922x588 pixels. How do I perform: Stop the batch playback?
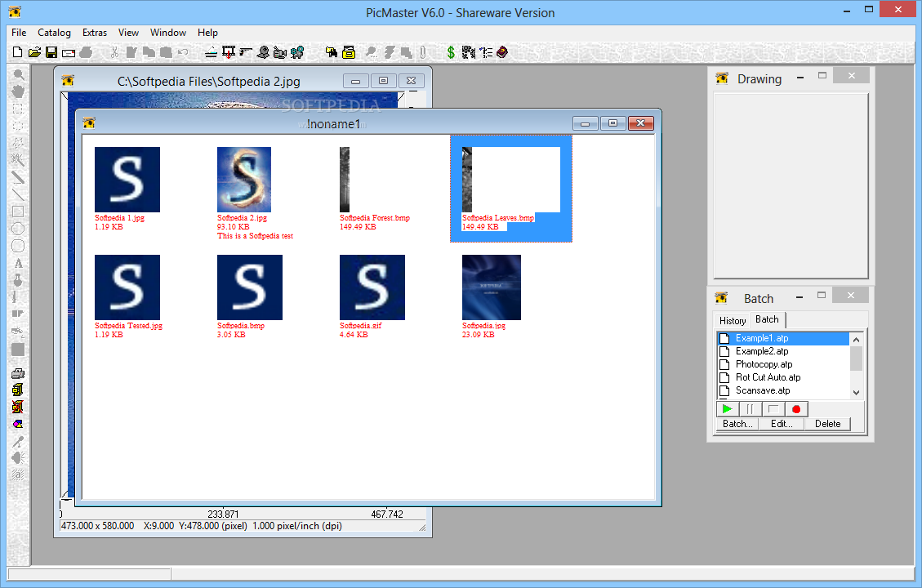pos(773,408)
